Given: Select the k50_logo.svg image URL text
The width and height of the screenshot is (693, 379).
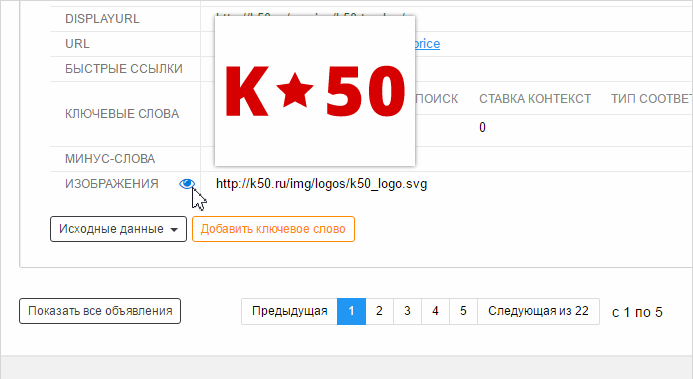Looking at the screenshot, I should coord(321,184).
